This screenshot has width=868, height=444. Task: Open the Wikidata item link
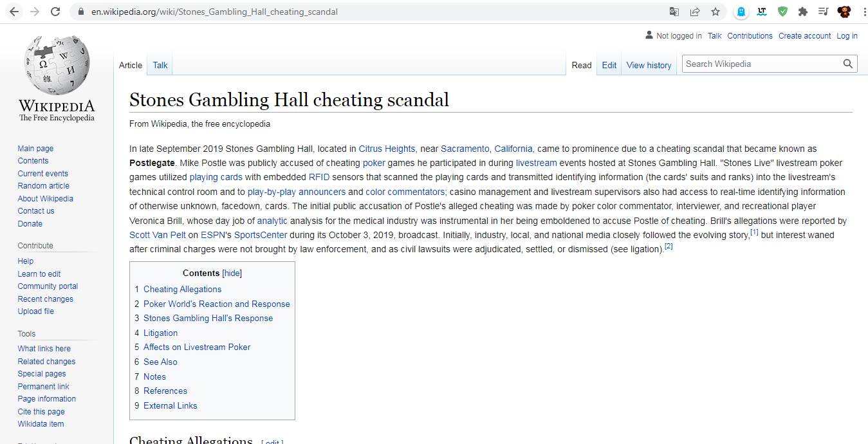pos(41,424)
